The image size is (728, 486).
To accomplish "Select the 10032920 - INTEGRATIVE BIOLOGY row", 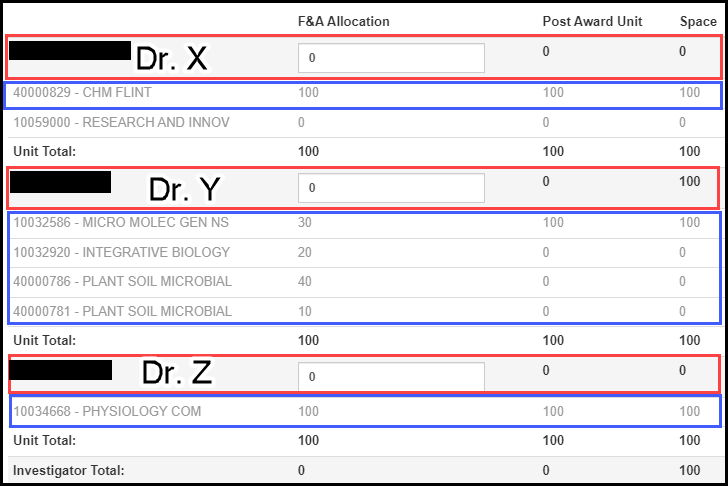I will coord(121,252).
